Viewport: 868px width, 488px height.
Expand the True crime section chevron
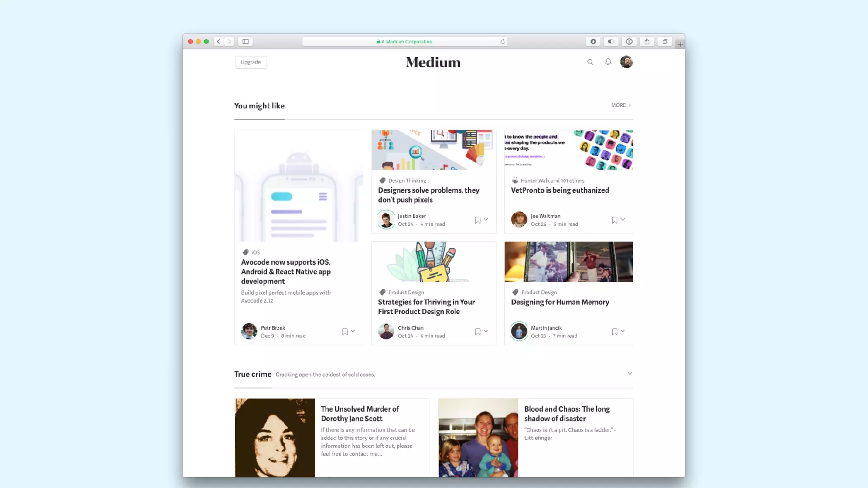(x=629, y=373)
